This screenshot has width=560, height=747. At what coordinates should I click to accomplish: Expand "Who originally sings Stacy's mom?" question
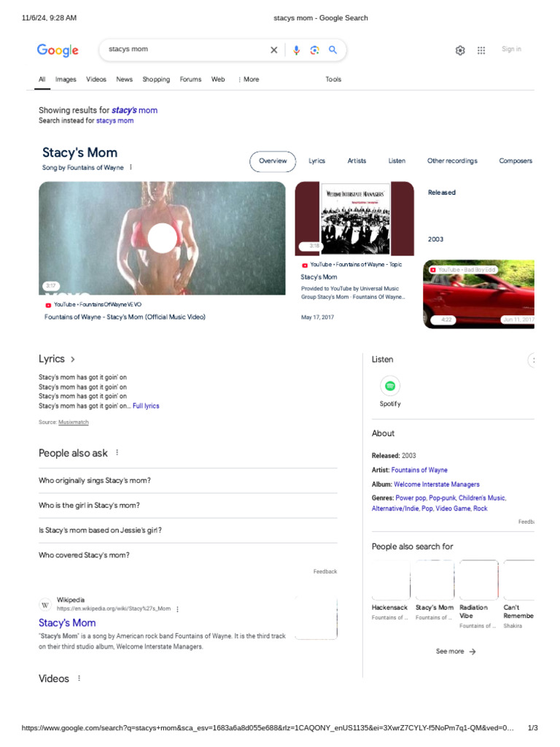tap(187, 481)
